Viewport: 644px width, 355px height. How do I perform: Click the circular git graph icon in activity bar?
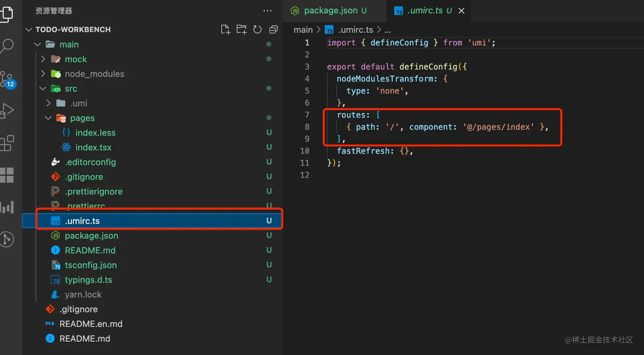coord(7,239)
